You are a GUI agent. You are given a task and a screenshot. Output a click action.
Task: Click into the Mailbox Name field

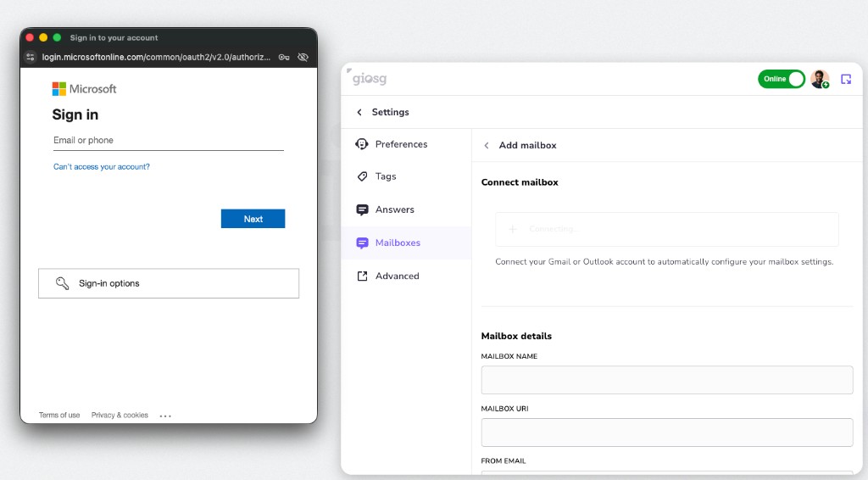coord(666,380)
